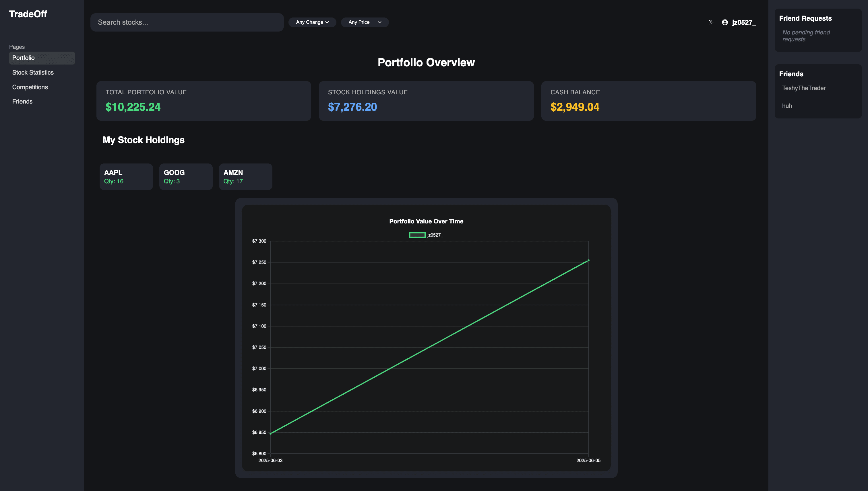Select the AMZN holding card
The height and width of the screenshot is (491, 868).
pyautogui.click(x=245, y=177)
